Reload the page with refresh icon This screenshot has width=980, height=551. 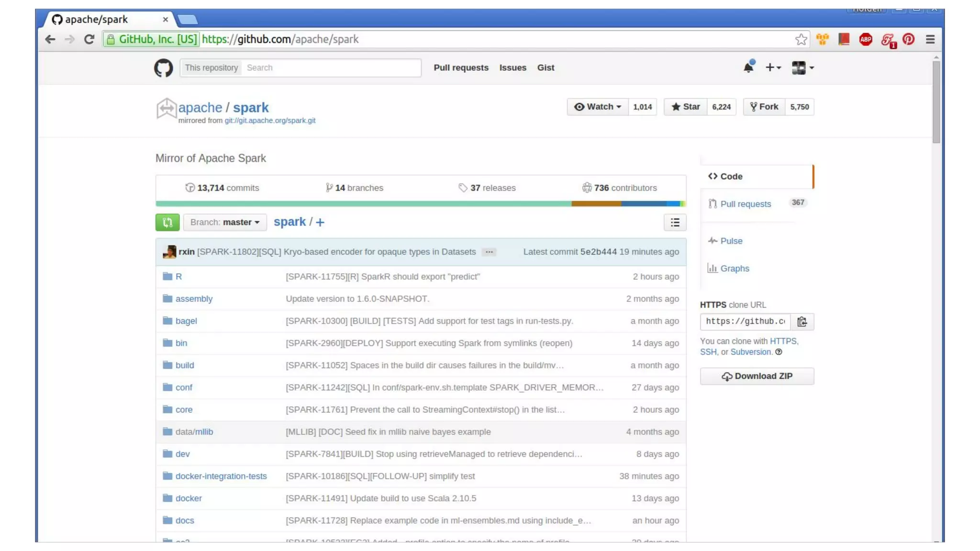(x=89, y=39)
